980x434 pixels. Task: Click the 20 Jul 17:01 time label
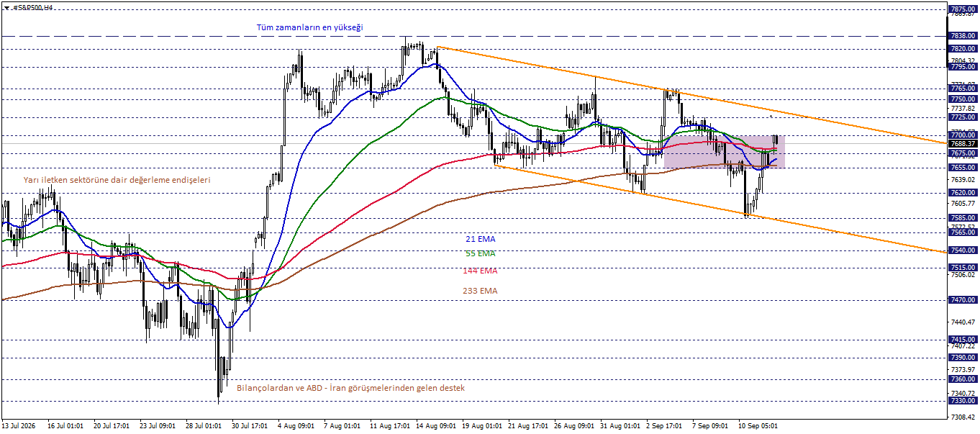[x=112, y=426]
